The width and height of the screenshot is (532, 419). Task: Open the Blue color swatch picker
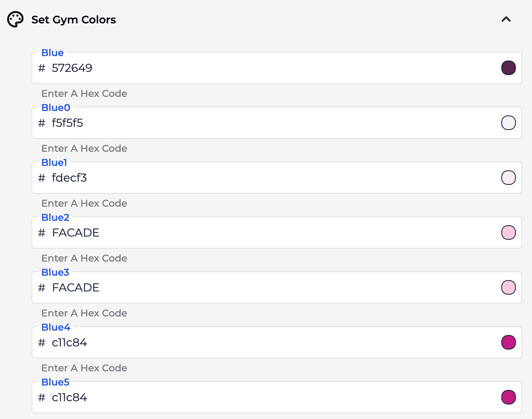[508, 68]
